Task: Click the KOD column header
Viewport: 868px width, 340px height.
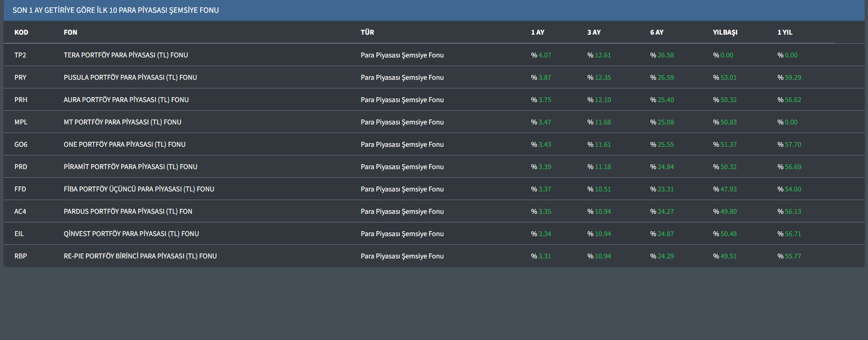Action: pos(21,32)
